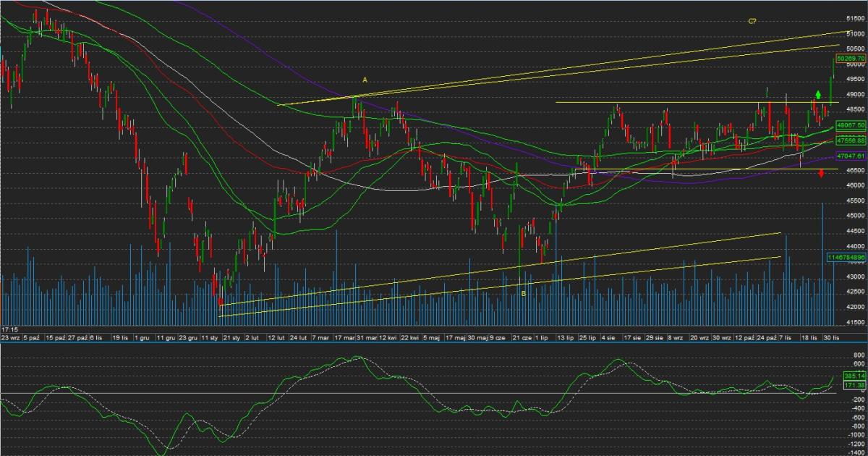The image size is (868, 456).
Task: Click the 17:15 time label
Action: 9,329
